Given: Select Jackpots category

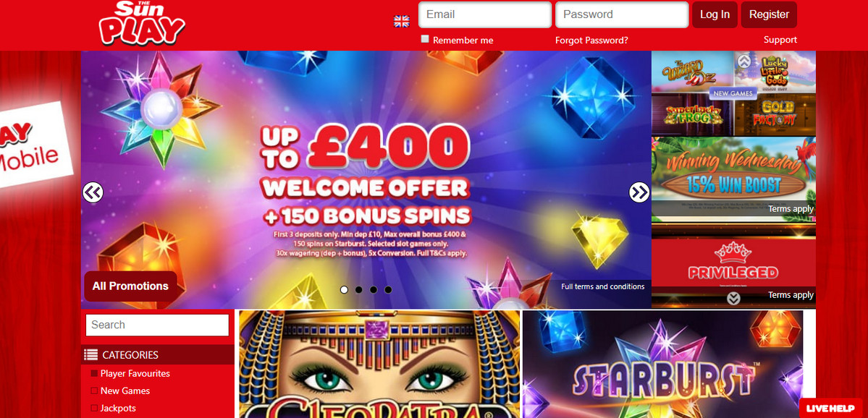Looking at the screenshot, I should pyautogui.click(x=118, y=409).
